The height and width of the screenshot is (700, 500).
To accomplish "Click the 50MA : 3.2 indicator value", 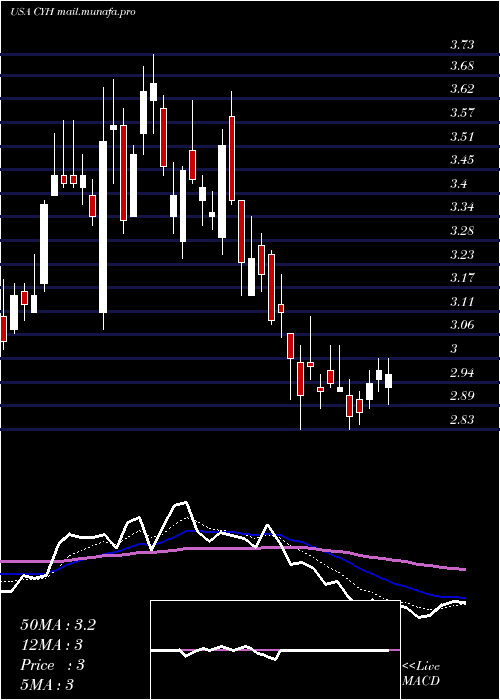I will [58, 625].
